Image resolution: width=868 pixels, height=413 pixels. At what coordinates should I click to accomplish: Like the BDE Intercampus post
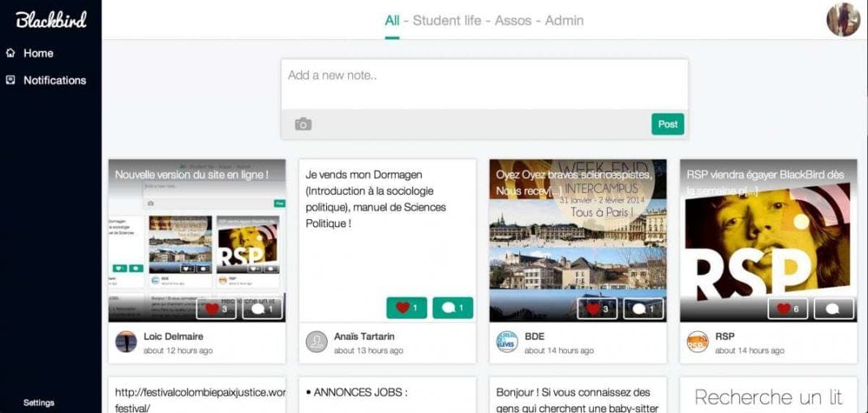597,309
